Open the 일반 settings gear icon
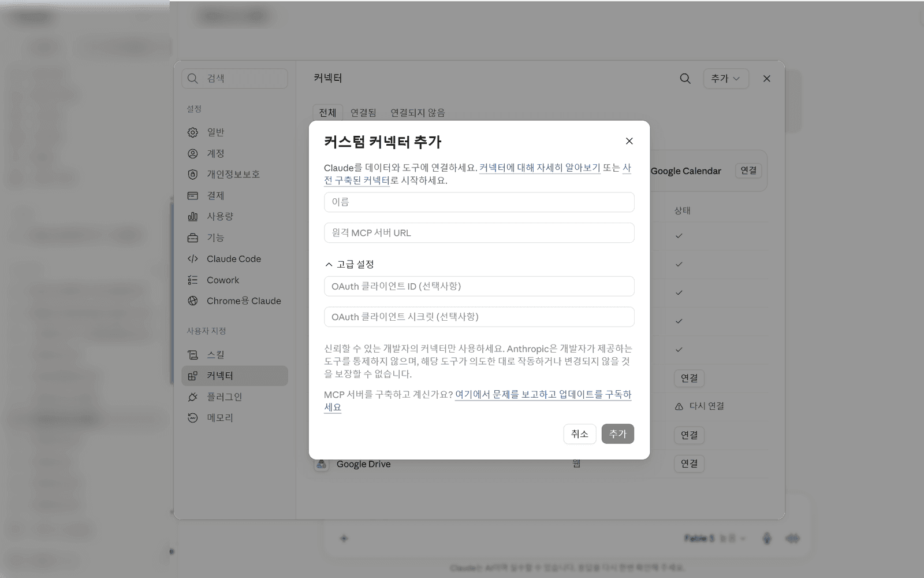The height and width of the screenshot is (578, 924). [193, 132]
